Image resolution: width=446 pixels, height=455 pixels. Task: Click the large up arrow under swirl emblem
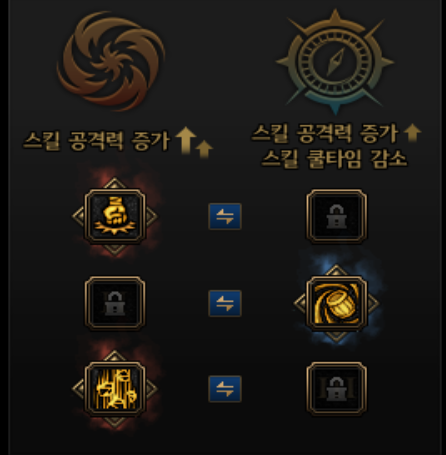(186, 141)
